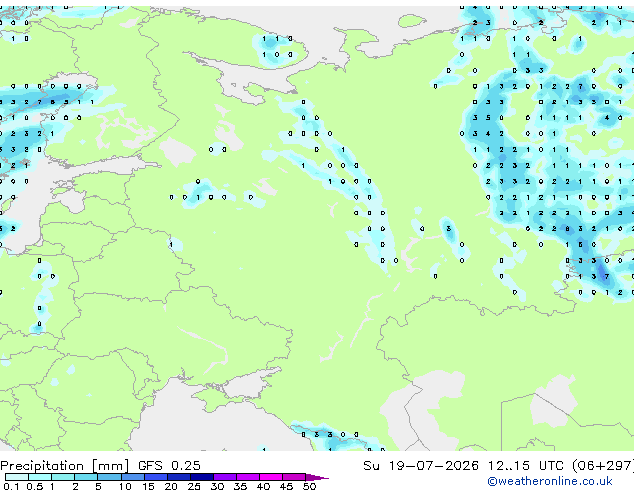Image resolution: width=634 pixels, height=490 pixels.
Task: Select the 25–30 mm dark navy legend swatch
Action: (202, 477)
